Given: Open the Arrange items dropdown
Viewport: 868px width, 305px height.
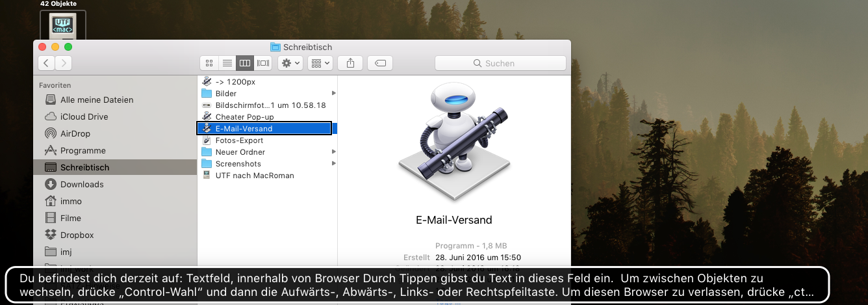Looking at the screenshot, I should pos(320,63).
